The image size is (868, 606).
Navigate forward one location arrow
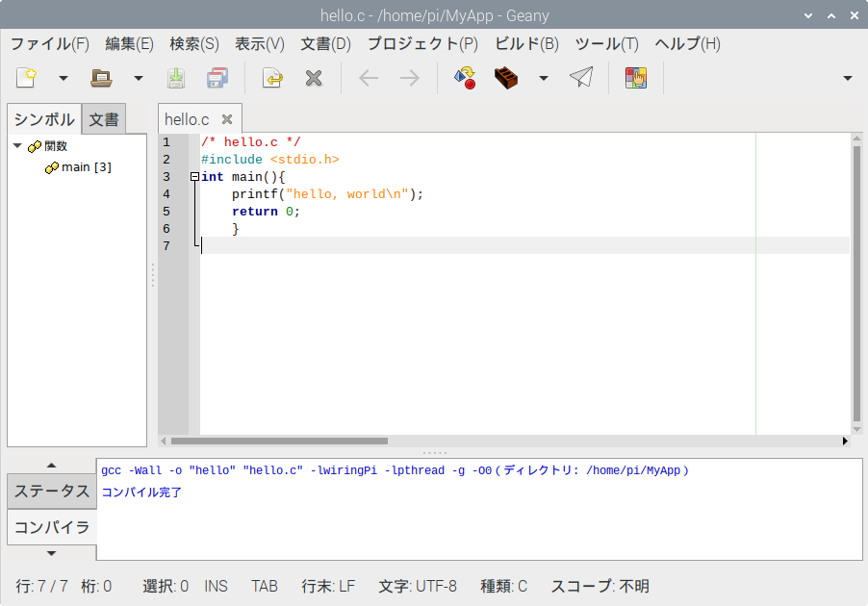410,78
